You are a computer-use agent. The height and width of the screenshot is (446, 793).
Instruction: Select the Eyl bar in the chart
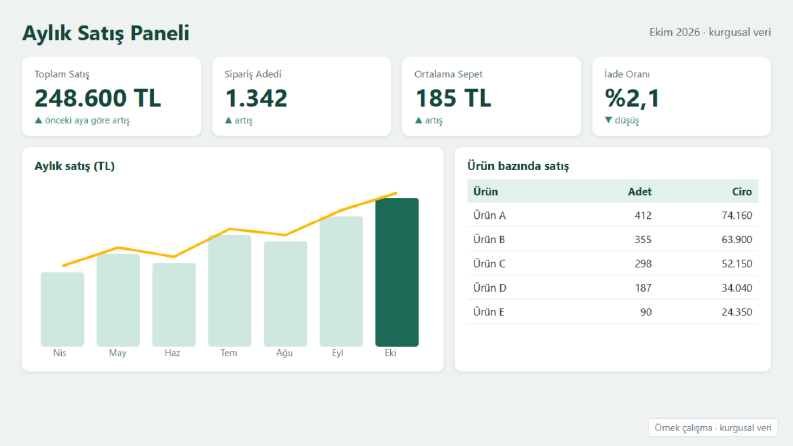point(341,281)
